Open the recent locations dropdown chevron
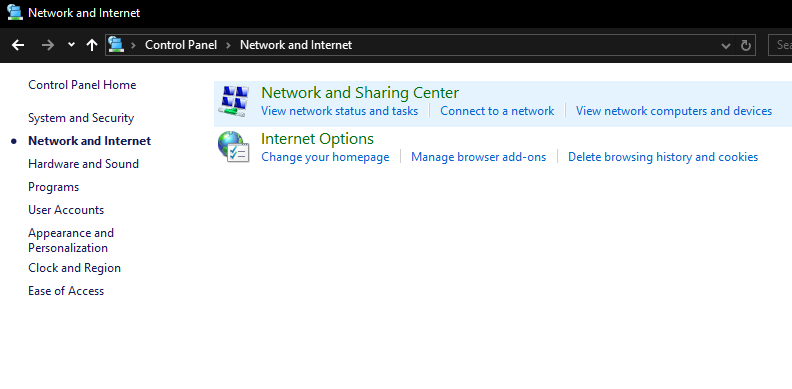 coord(71,44)
